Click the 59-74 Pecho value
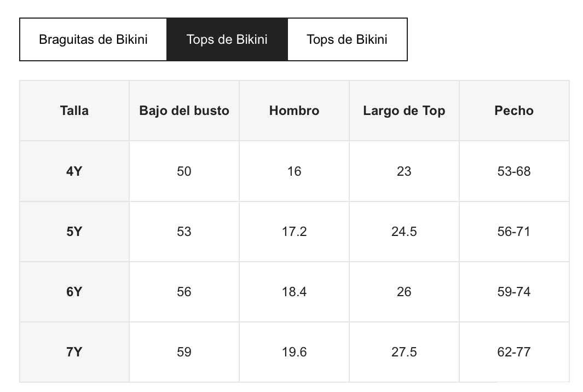This screenshot has width=583, height=392. pyautogui.click(x=514, y=292)
